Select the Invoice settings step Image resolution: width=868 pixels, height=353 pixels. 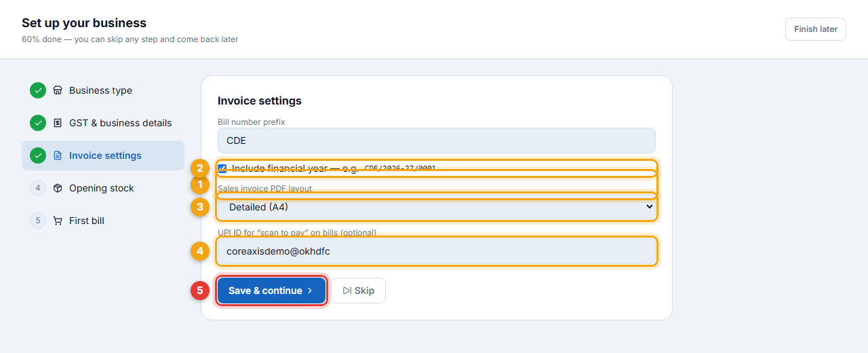tap(103, 155)
